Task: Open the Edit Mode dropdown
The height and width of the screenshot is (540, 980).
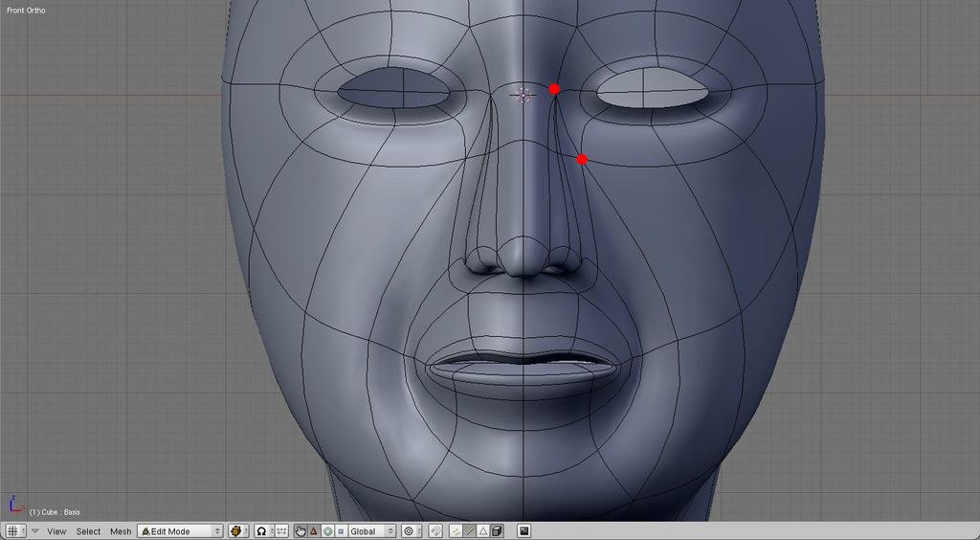Action: (180, 530)
